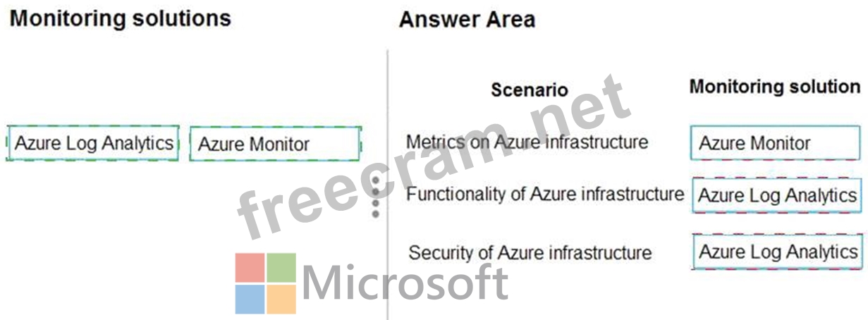The width and height of the screenshot is (868, 320).
Task: Click the Security of Azure infrastructure scenario
Action: (x=530, y=252)
